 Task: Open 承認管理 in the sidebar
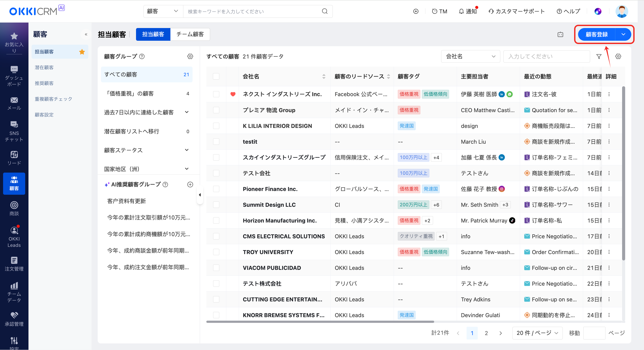pyautogui.click(x=14, y=319)
